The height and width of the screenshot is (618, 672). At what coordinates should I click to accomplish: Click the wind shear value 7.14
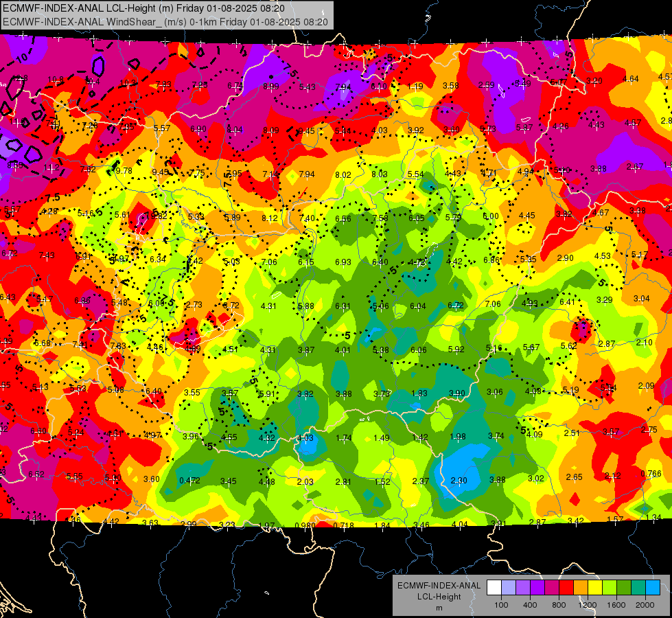[270, 174]
